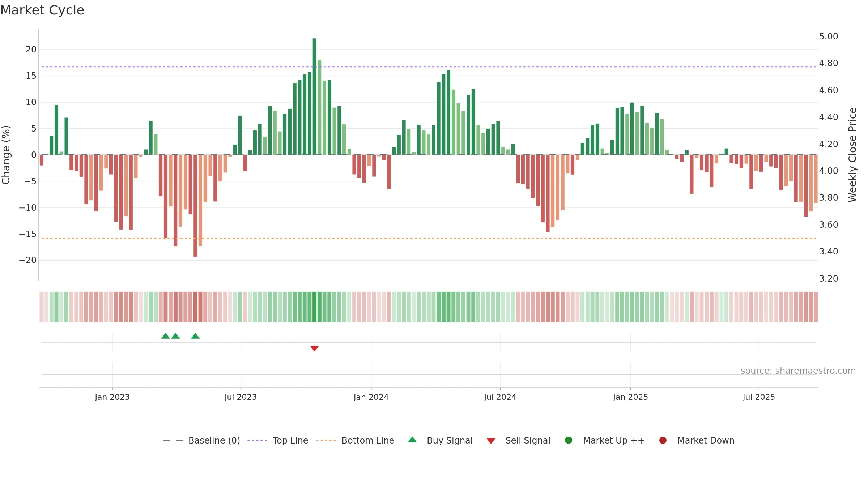Click the Change (%) axis title
The height and width of the screenshot is (488, 868).
(6, 155)
